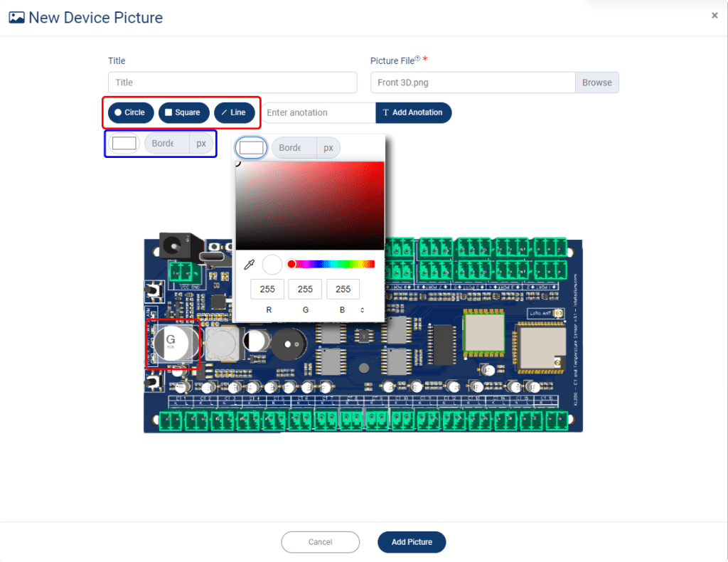Image resolution: width=728 pixels, height=562 pixels.
Task: Click the Add Picture button
Action: (411, 542)
